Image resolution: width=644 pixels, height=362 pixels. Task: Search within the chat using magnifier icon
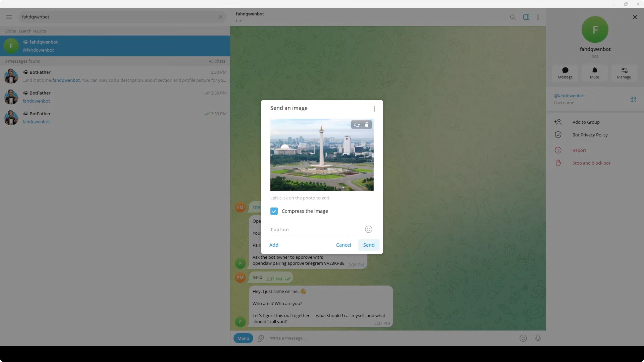(513, 17)
